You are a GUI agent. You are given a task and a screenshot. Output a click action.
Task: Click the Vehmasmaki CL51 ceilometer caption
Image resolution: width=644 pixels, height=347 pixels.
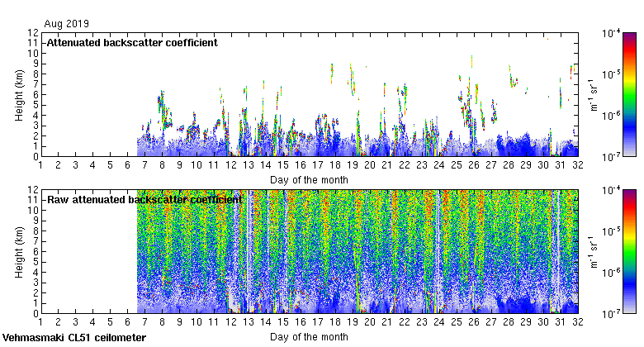tap(74, 338)
